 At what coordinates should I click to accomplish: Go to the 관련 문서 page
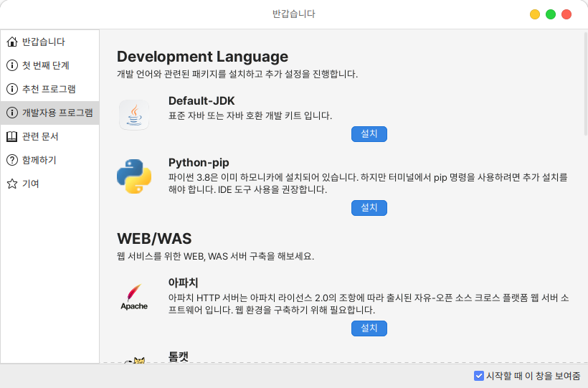click(40, 136)
